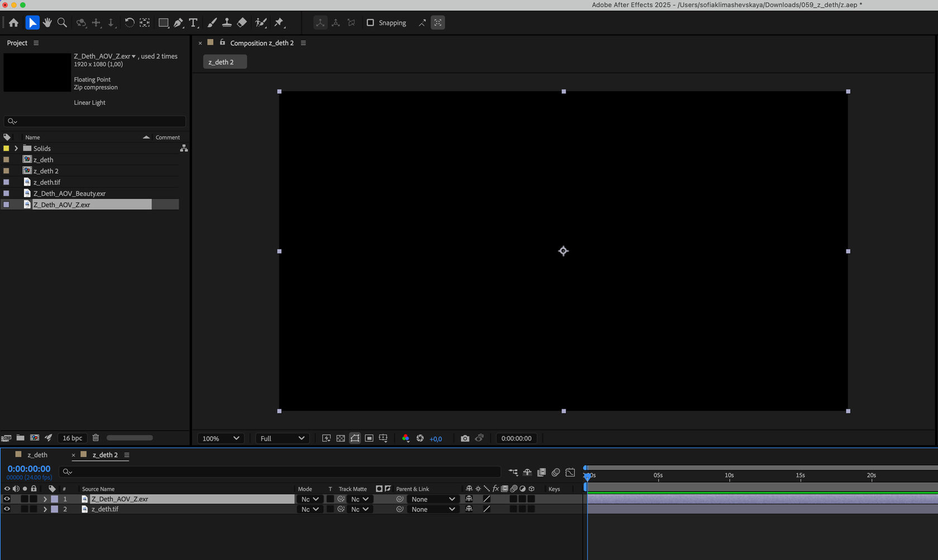Take a snapshot with camera icon
The width and height of the screenshot is (938, 560).
click(x=465, y=438)
